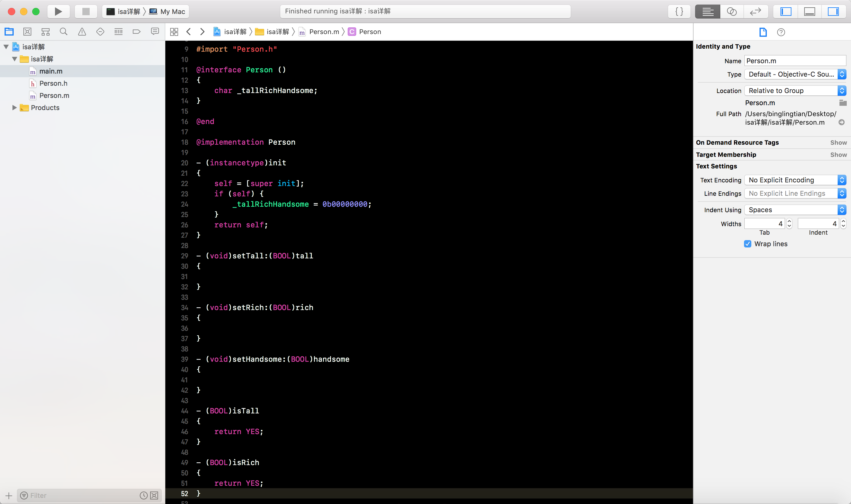The height and width of the screenshot is (504, 851).
Task: Click the activity status bar
Action: [x=425, y=12]
